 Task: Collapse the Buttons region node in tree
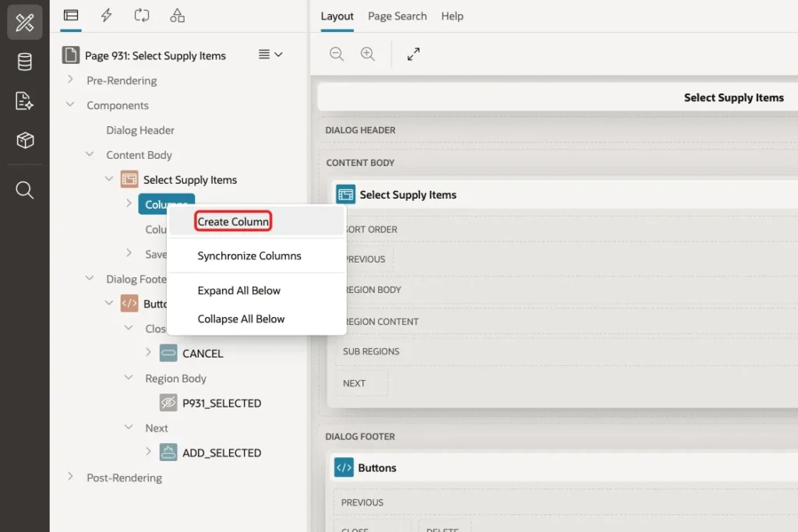109,303
